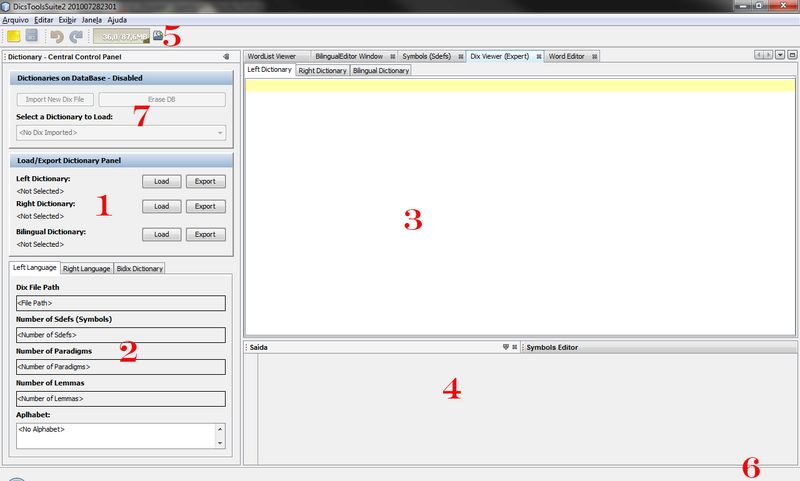Open the Arquivo menu

click(x=15, y=20)
